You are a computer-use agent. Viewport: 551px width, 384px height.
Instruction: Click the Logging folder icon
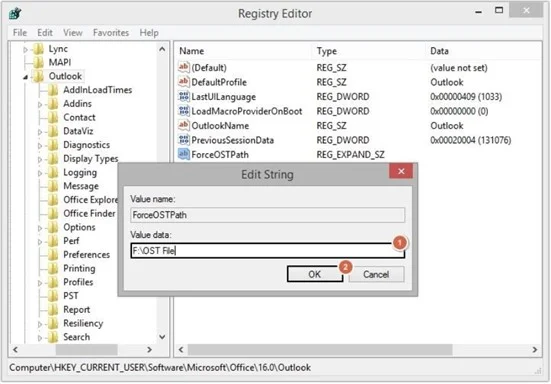(53, 173)
